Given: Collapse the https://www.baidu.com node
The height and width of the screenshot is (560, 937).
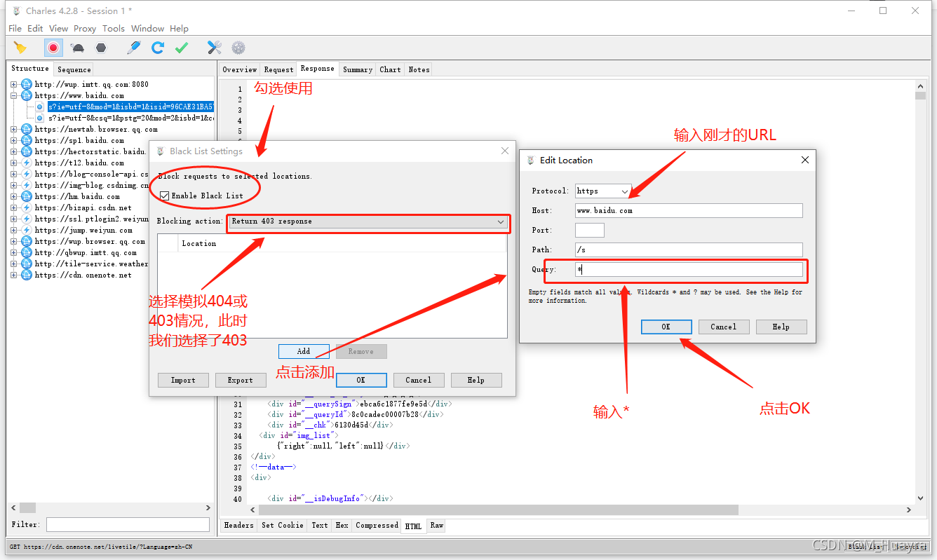Looking at the screenshot, I should pyautogui.click(x=13, y=95).
